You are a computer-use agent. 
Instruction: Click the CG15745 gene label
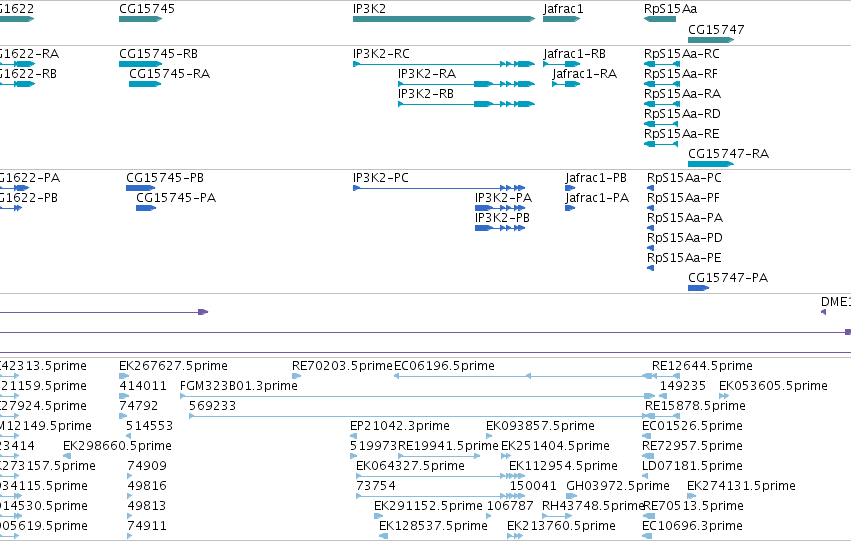coord(147,9)
